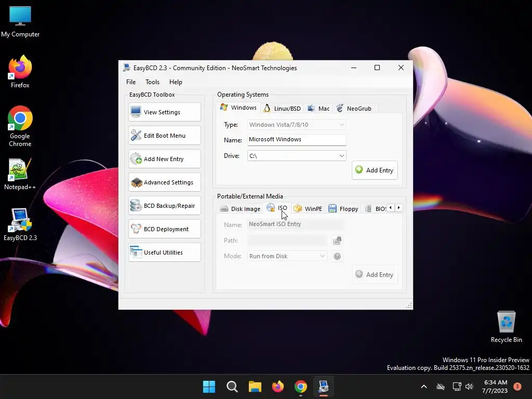Switch to the Mac tab
532x399 pixels.
coord(318,109)
